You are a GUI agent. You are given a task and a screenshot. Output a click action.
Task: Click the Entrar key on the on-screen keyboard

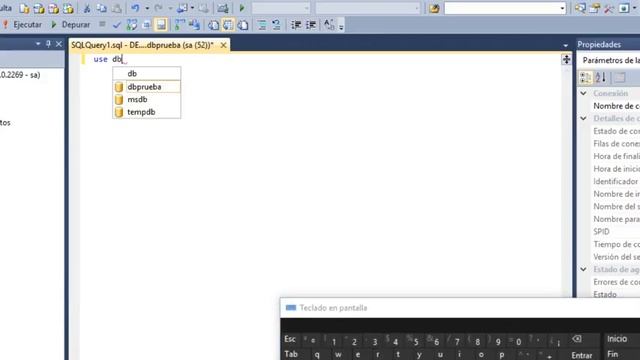coord(582,355)
